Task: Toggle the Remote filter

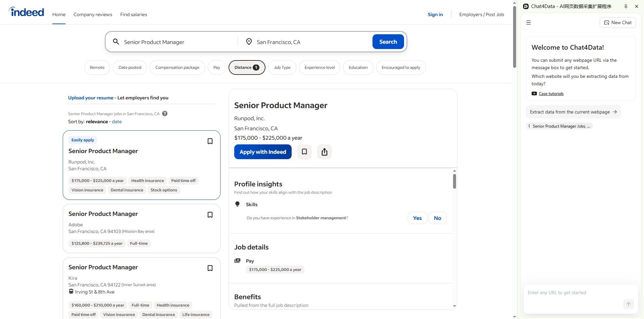Action: pos(97,67)
